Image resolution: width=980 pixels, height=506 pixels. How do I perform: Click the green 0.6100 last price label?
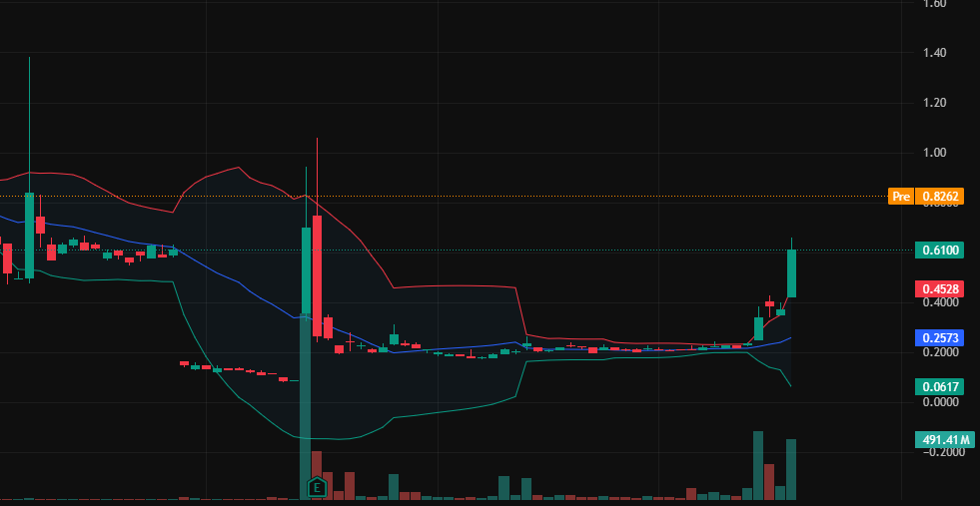tap(939, 251)
